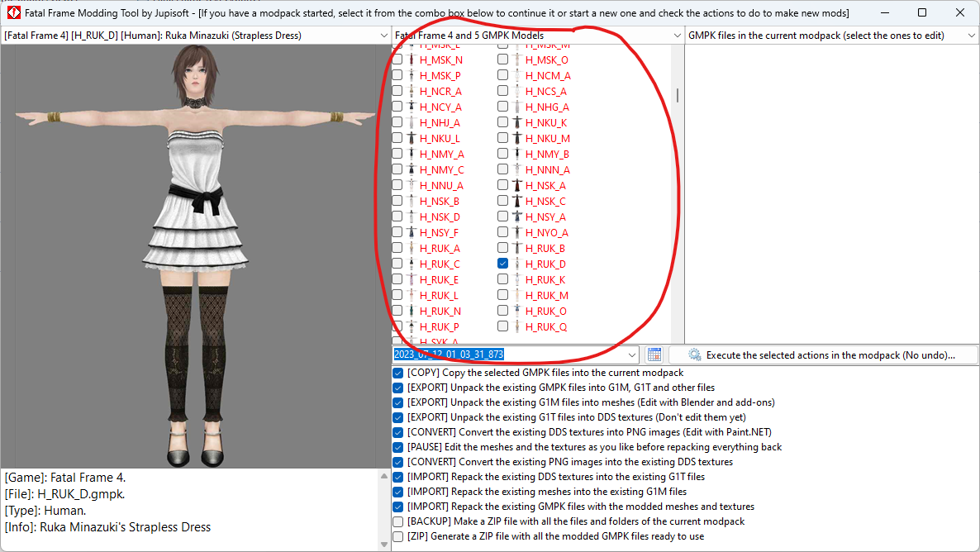This screenshot has width=980, height=552.
Task: Click the H_MSK_P model thumbnail icon
Action: pyautogui.click(x=412, y=76)
